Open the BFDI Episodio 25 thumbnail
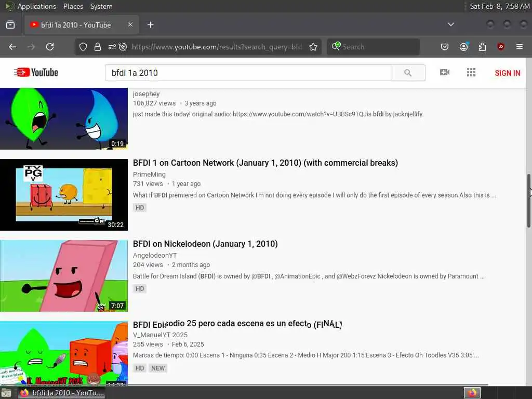The image size is (532, 399). point(64,353)
